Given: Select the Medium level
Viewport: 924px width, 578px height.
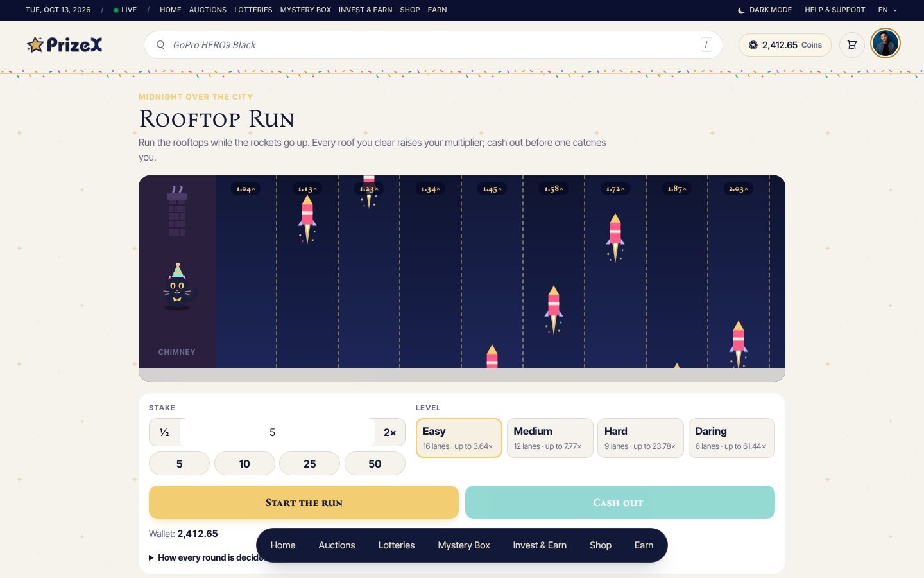Looking at the screenshot, I should (550, 438).
